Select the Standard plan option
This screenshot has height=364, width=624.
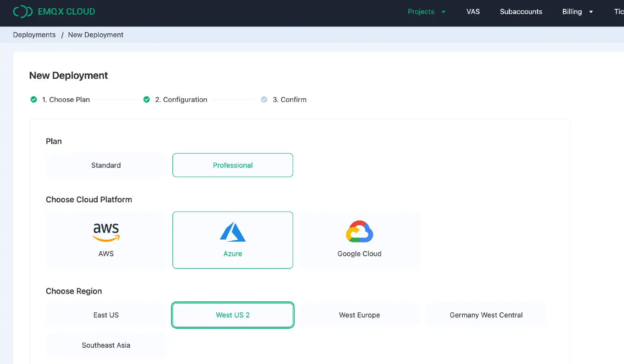tap(106, 165)
